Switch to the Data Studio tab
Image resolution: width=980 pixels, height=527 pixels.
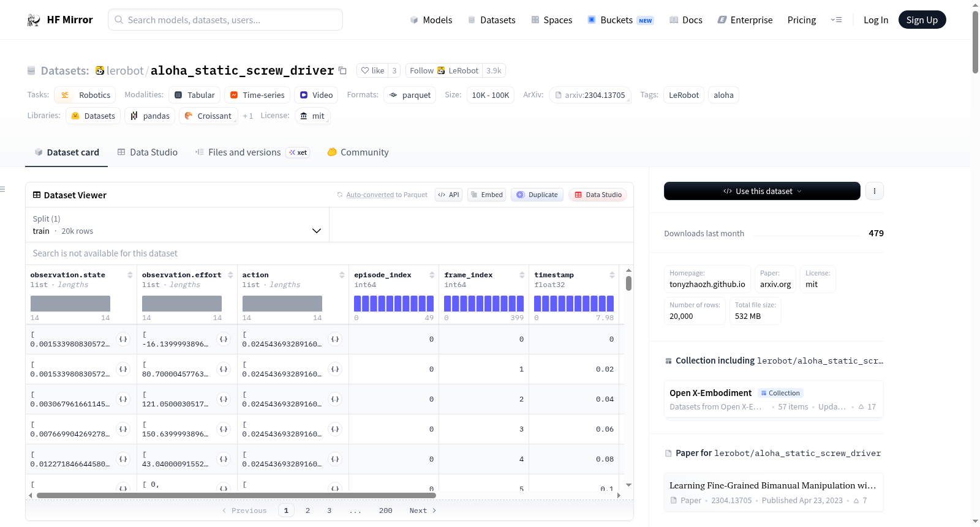click(148, 152)
